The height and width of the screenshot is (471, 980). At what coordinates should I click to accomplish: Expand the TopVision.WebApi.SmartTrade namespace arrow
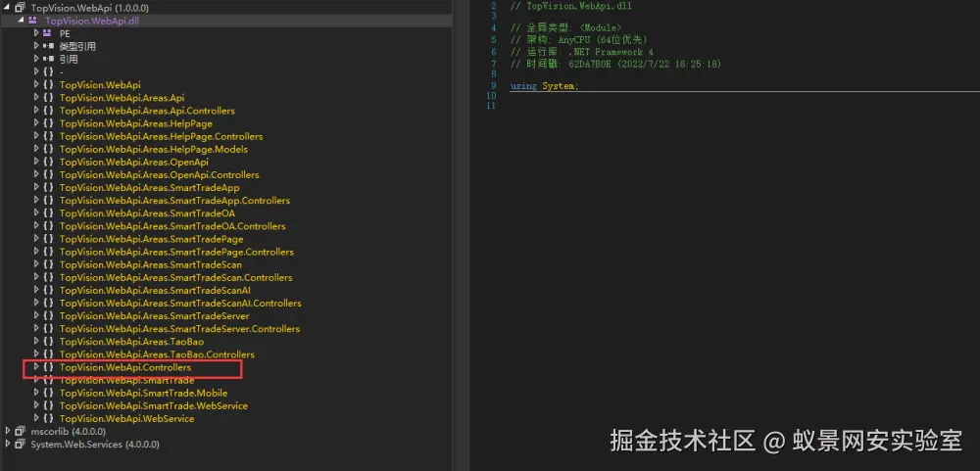[x=36, y=380]
